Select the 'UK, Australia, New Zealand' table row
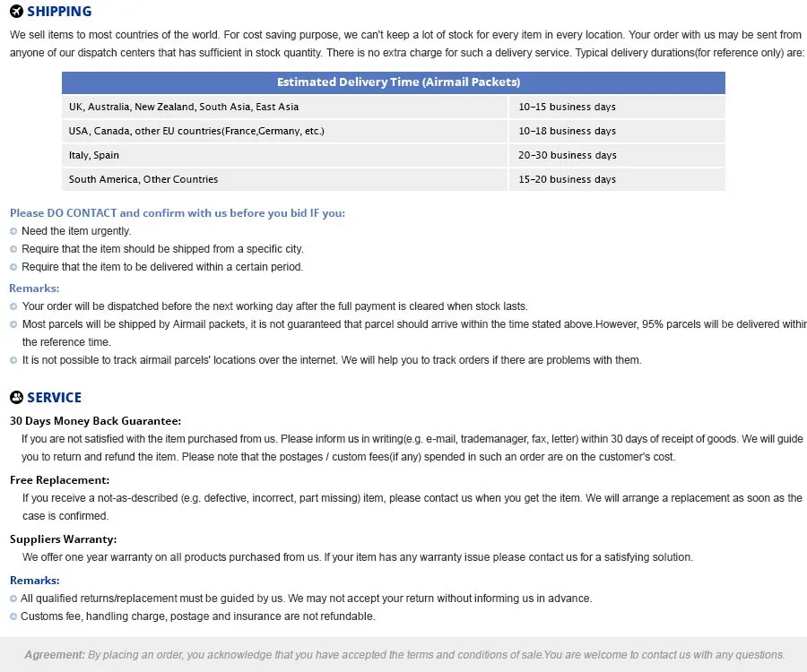This screenshot has width=807, height=672. point(394,107)
